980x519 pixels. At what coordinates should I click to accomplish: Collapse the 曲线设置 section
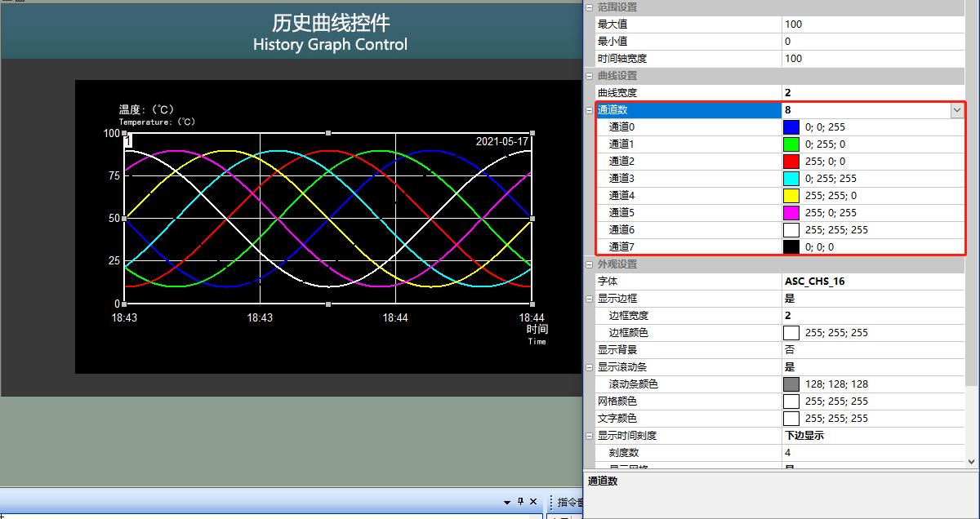tap(590, 76)
